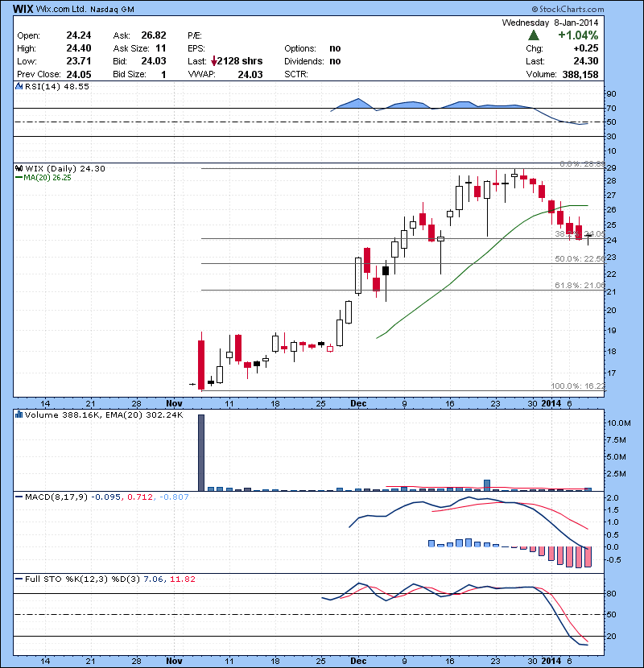Click the MACD legend line marker
Viewport: 644px width, 668px height.
pyautogui.click(x=19, y=497)
